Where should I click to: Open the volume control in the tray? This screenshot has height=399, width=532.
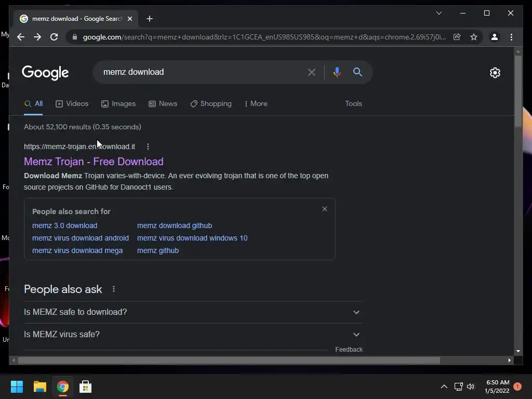[471, 387]
